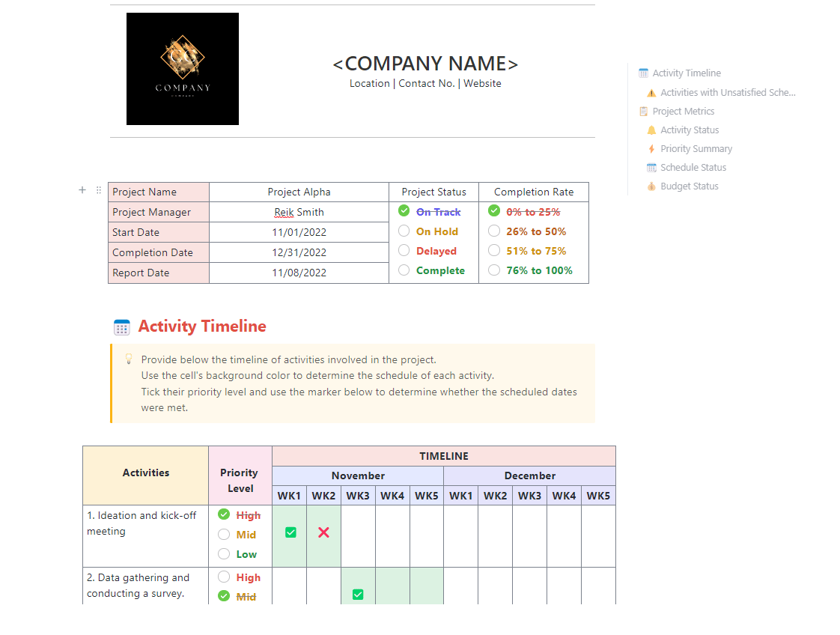This screenshot has width=840, height=635.
Task: Uncheck the On Track project status
Action: click(x=404, y=211)
